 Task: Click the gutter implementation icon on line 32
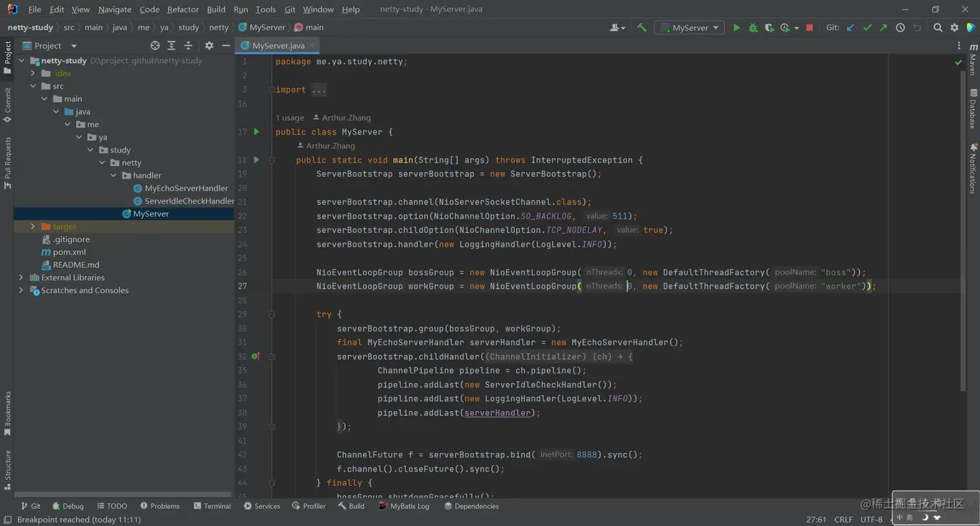point(256,357)
